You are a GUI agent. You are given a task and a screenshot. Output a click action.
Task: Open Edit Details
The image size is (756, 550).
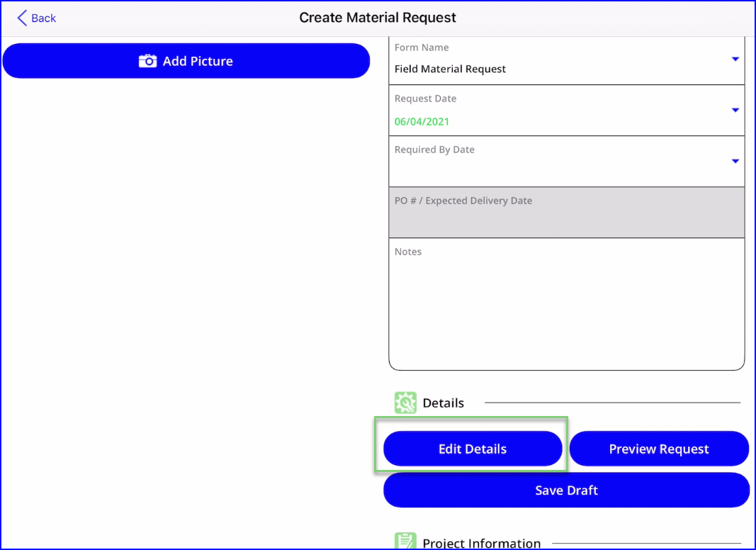pyautogui.click(x=473, y=449)
